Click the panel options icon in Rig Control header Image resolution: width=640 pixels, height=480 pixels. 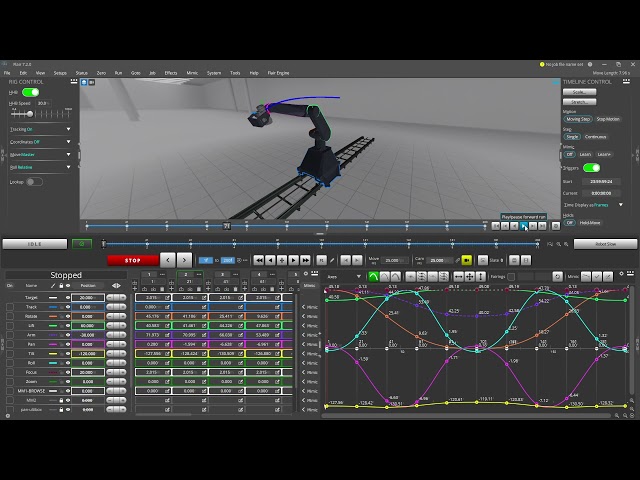74,81
